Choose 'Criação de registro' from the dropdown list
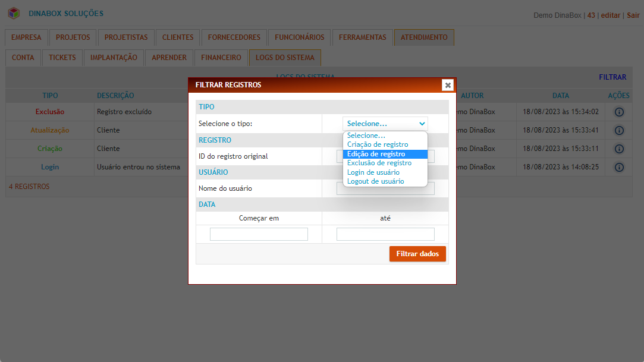Viewport: 644px width, 362px height. [378, 144]
